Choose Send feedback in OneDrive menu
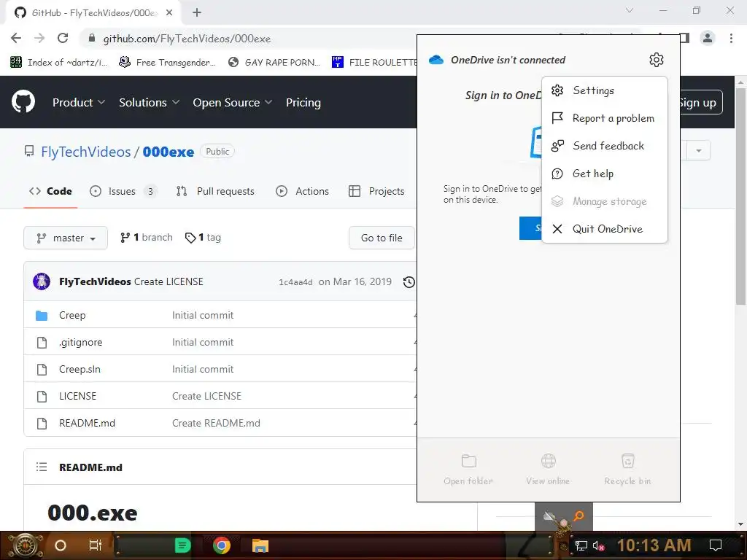Screen dimensions: 747x560 (605, 146)
